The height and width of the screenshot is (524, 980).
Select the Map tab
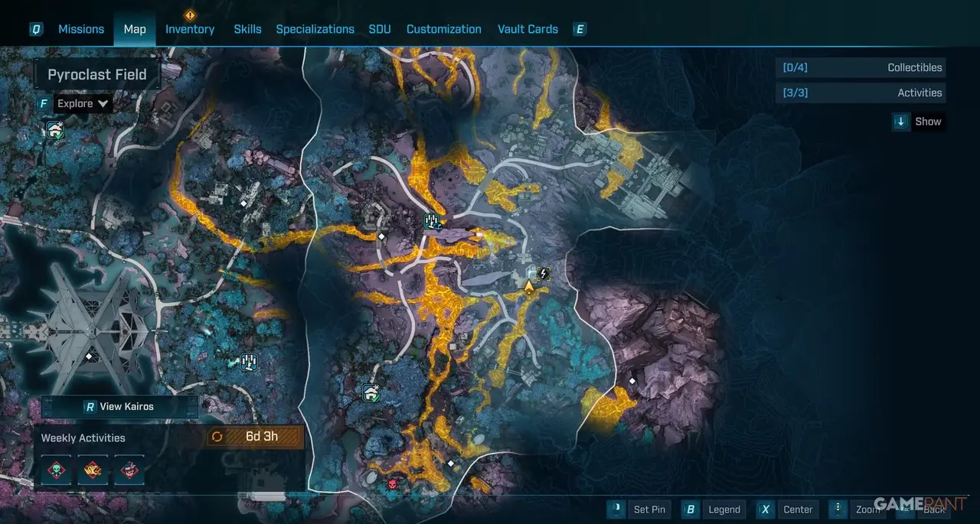point(135,29)
